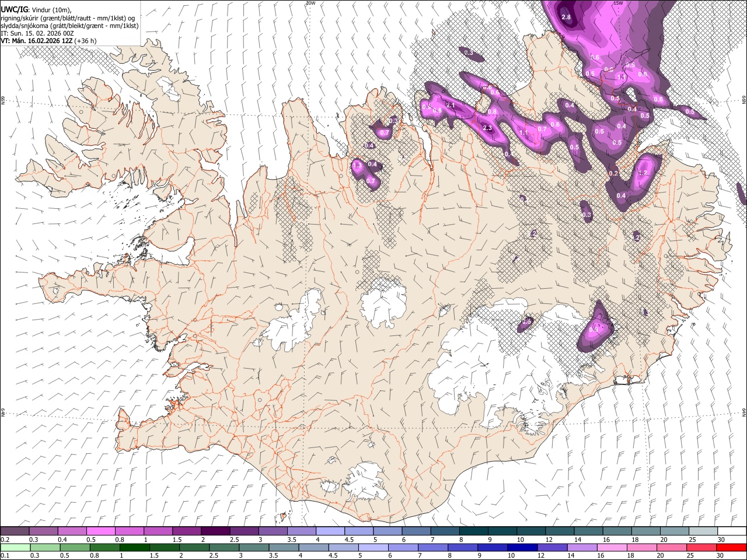Pick the pale green lower swatch between 0.1 and 0.3

(x=15, y=547)
